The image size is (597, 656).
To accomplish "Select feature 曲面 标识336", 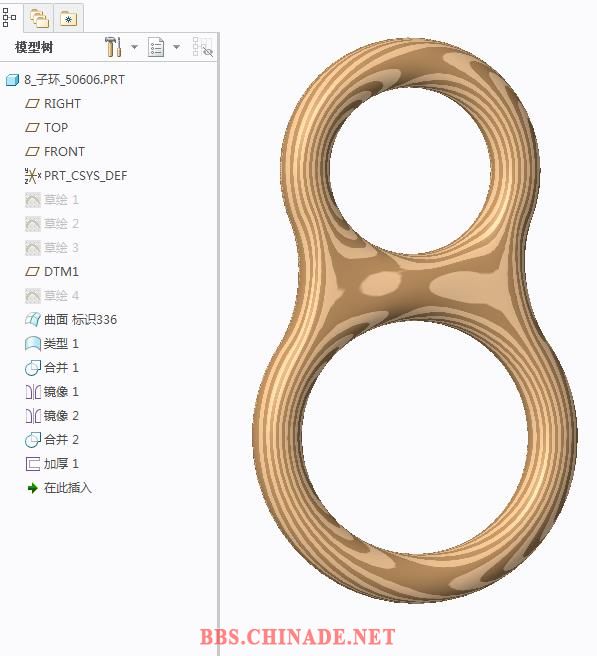I will click(x=80, y=320).
